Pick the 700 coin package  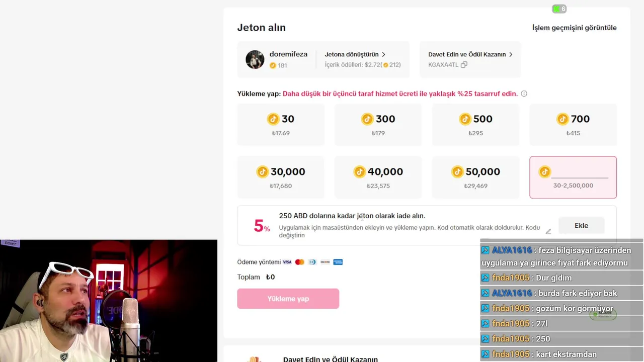tap(573, 125)
